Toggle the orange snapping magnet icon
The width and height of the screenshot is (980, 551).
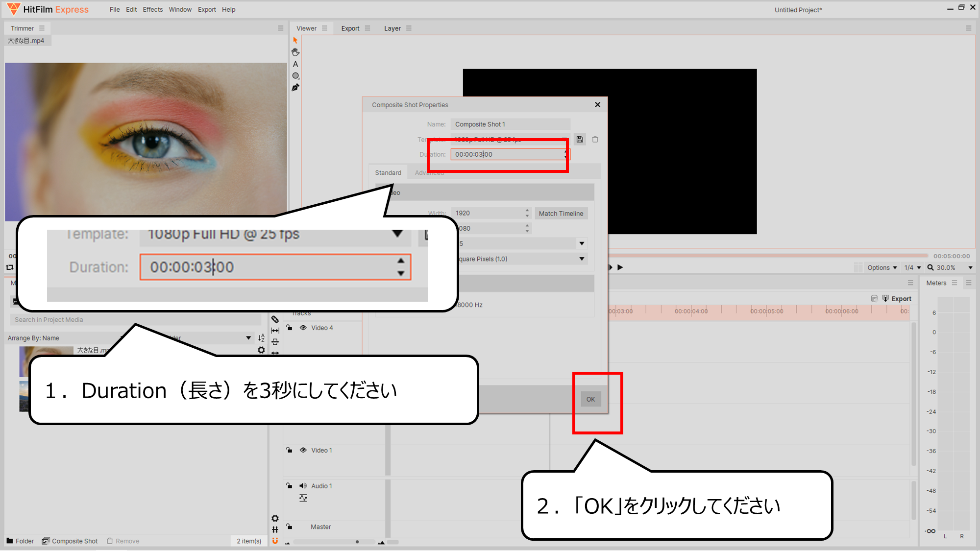275,541
